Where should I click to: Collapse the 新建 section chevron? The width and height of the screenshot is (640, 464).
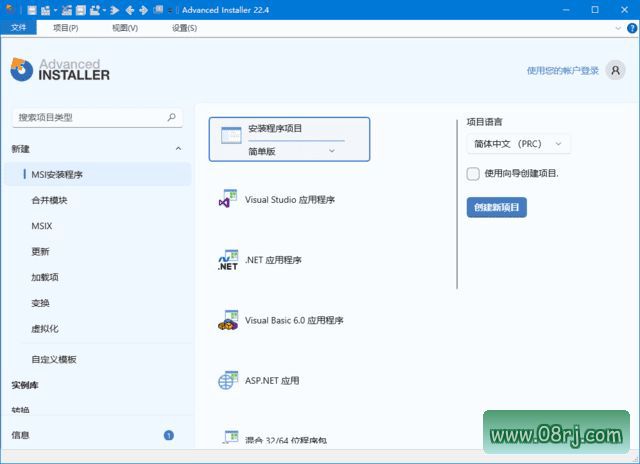pyautogui.click(x=178, y=149)
